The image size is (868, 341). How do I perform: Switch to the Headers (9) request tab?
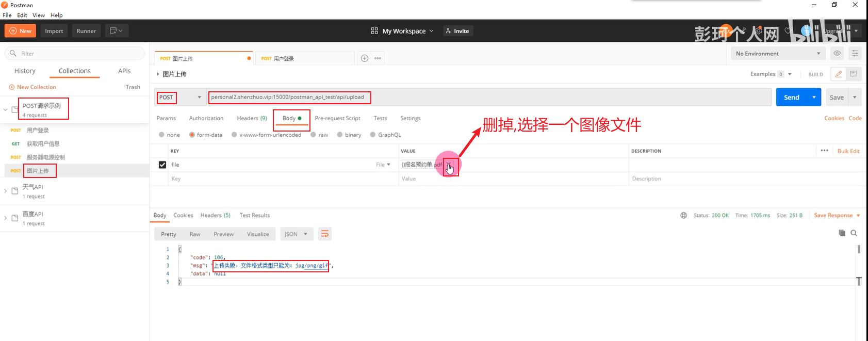click(x=252, y=118)
